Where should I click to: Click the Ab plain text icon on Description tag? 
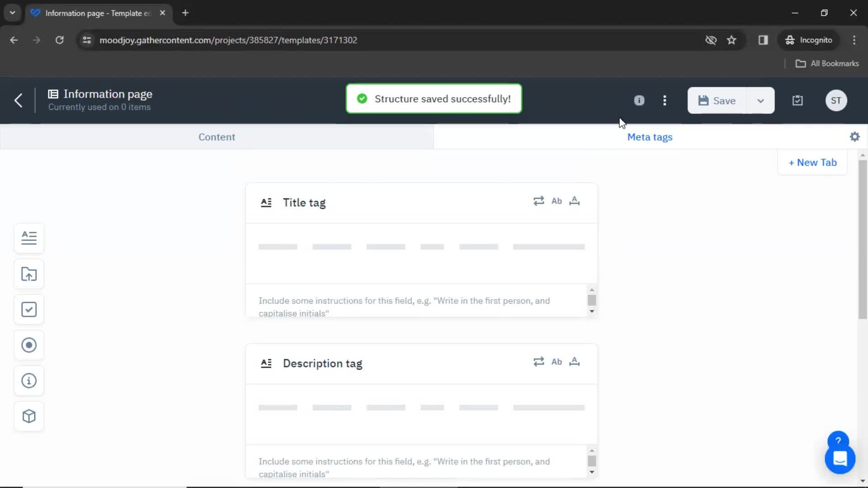coord(557,362)
